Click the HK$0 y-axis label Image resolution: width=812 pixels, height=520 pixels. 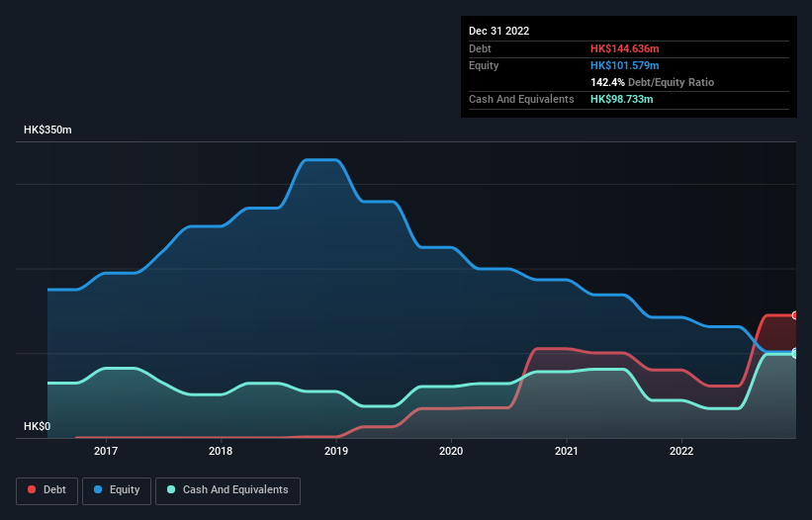38,426
